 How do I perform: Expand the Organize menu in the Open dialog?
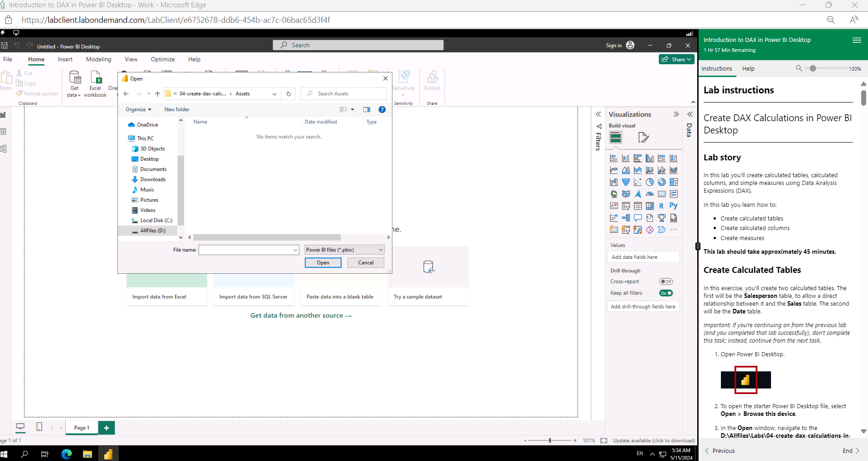[138, 109]
